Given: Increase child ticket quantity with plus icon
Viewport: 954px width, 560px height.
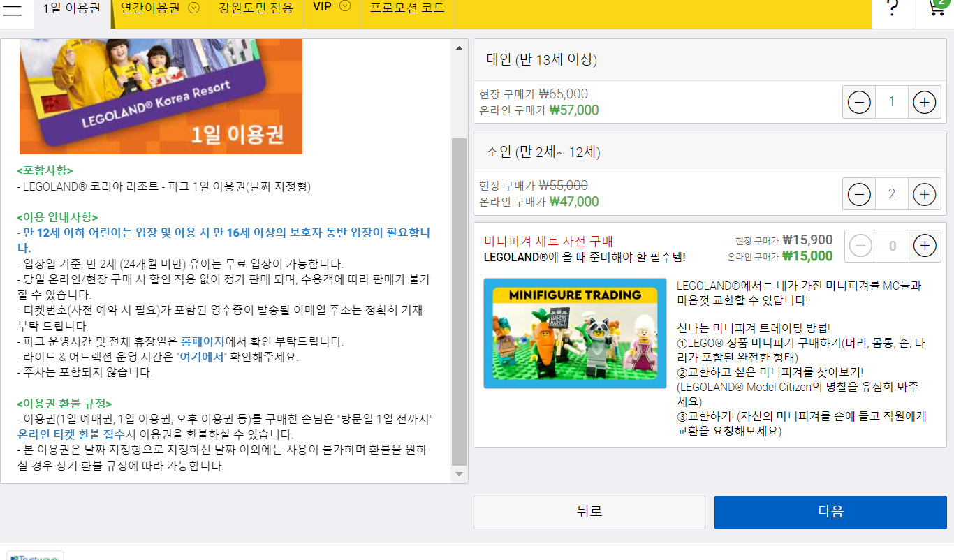Looking at the screenshot, I should pos(924,194).
